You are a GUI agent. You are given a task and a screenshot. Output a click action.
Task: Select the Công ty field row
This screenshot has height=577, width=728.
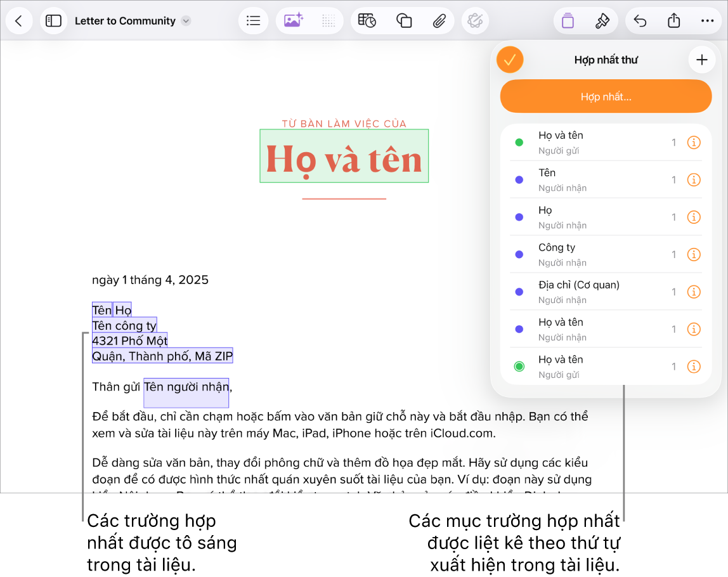pyautogui.click(x=606, y=254)
